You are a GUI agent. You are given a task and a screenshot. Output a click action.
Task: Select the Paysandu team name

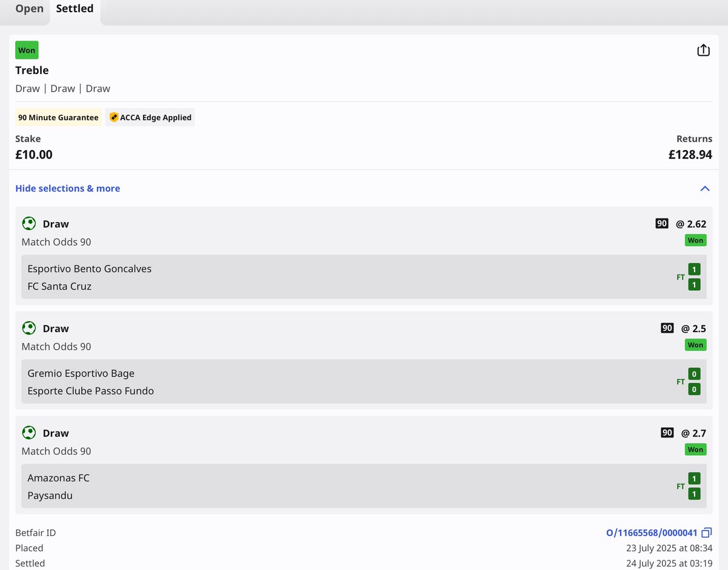(x=50, y=495)
